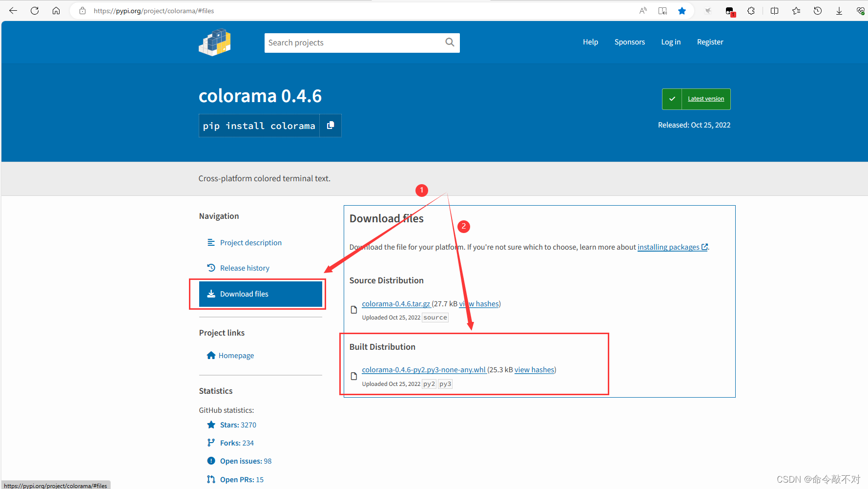This screenshot has height=489, width=868.
Task: Open browser history clock icon
Action: click(818, 11)
